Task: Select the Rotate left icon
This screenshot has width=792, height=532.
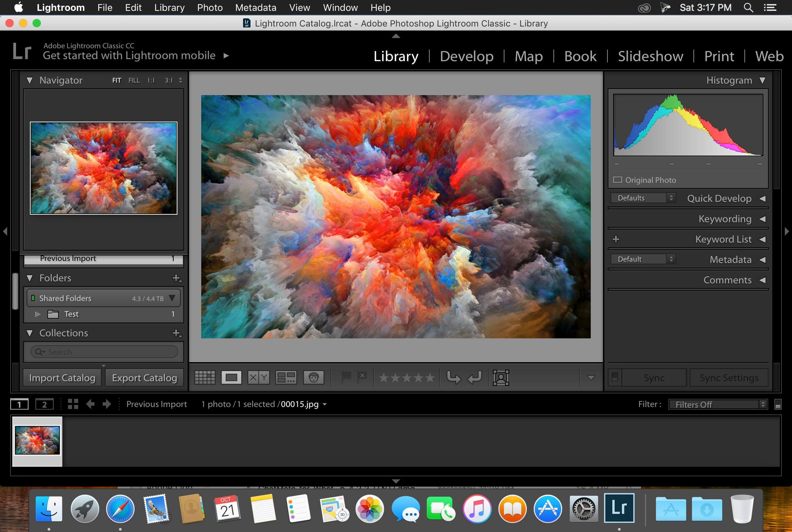Action: pyautogui.click(x=476, y=377)
